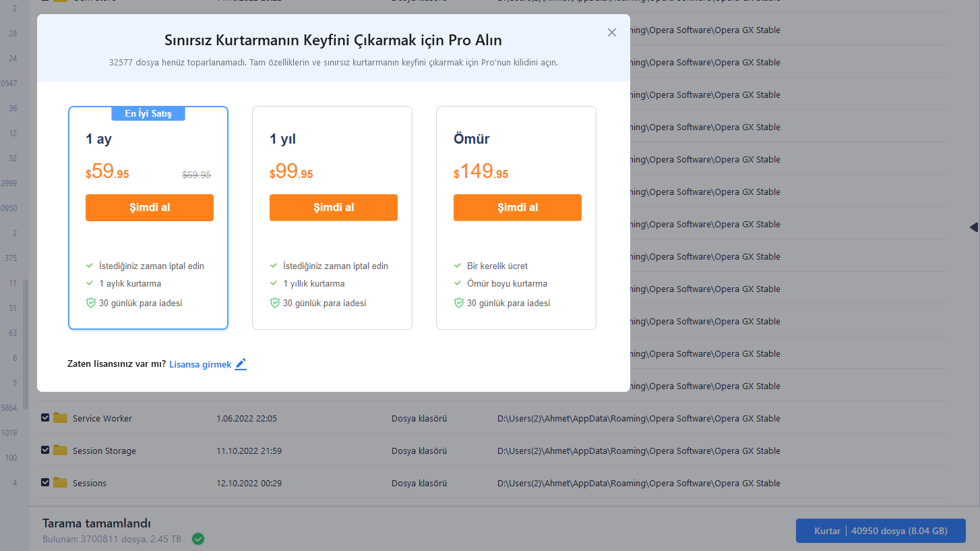Deselect the Sessions folder checkbox
The image size is (980, 551).
coord(45,483)
